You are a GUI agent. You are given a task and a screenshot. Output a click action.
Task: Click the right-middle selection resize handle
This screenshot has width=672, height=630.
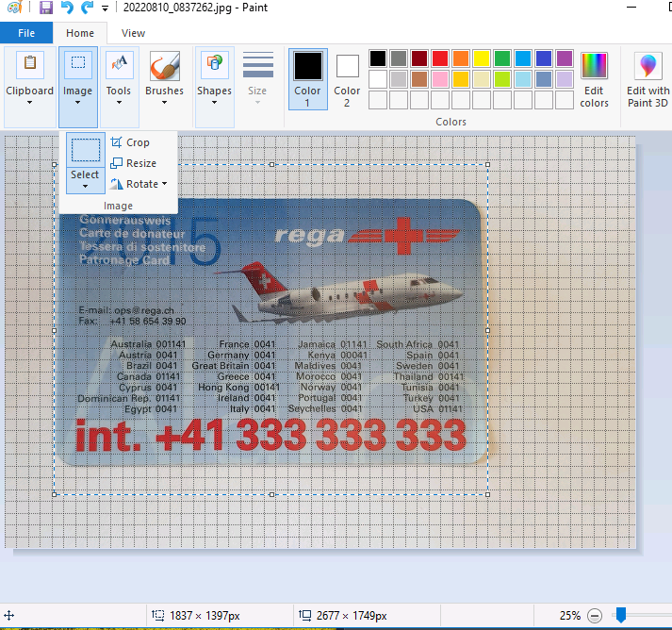pos(487,331)
